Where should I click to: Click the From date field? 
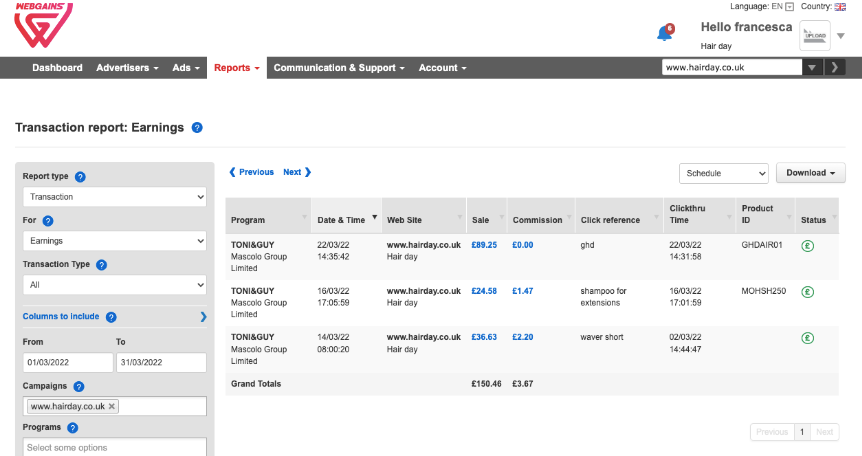pyautogui.click(x=68, y=362)
